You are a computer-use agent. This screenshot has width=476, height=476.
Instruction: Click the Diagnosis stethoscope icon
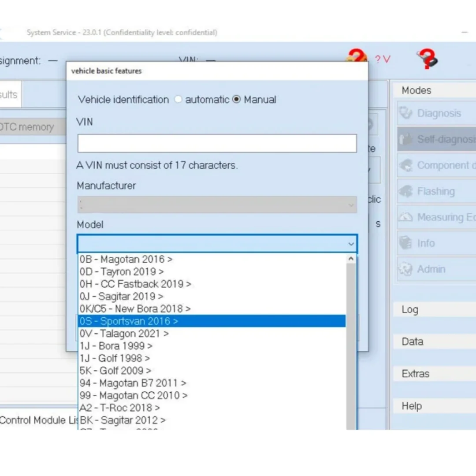pyautogui.click(x=405, y=113)
